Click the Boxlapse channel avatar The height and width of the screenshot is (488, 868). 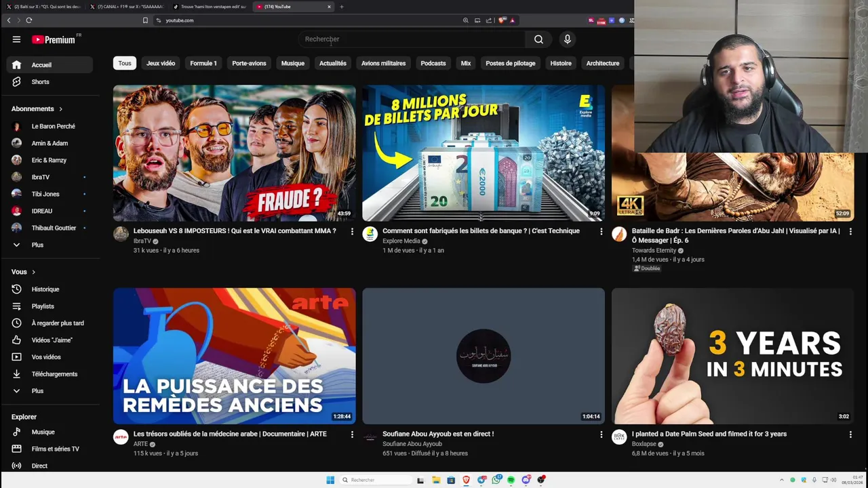pyautogui.click(x=619, y=437)
